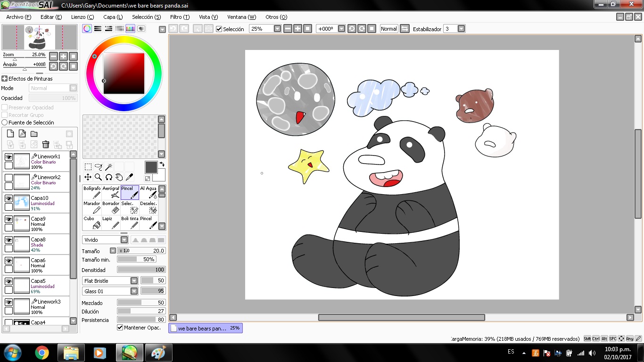Image resolution: width=644 pixels, height=362 pixels.
Task: Adjust the Mezclado blending slider
Action: pos(141,303)
